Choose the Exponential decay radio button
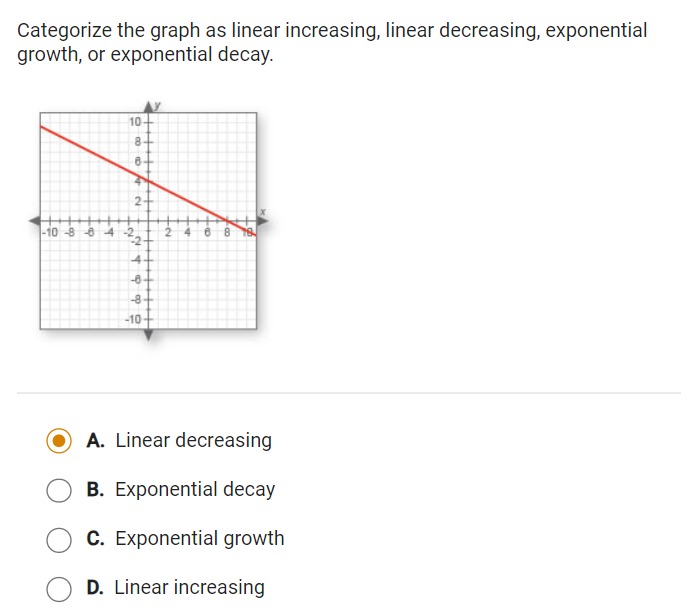This screenshot has width=681, height=614. tap(59, 490)
